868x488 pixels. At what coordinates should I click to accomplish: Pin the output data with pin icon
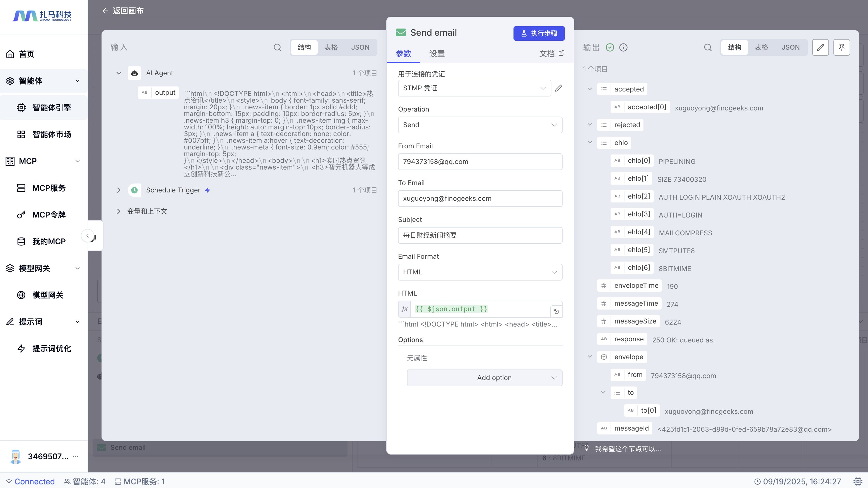click(x=842, y=47)
